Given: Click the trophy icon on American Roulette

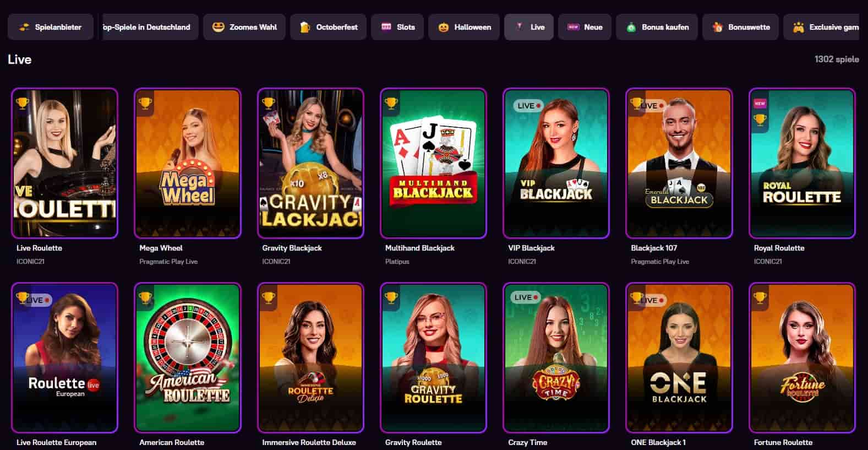Looking at the screenshot, I should 145,297.
